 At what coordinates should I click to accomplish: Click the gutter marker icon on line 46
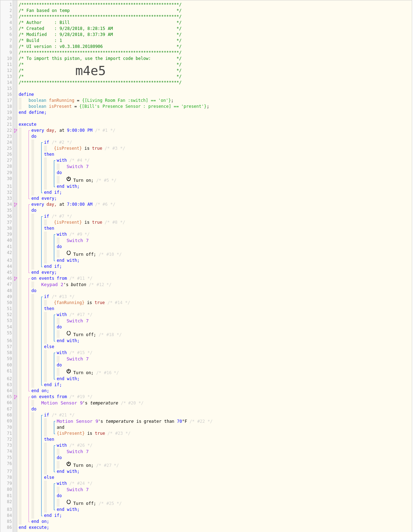point(16,278)
